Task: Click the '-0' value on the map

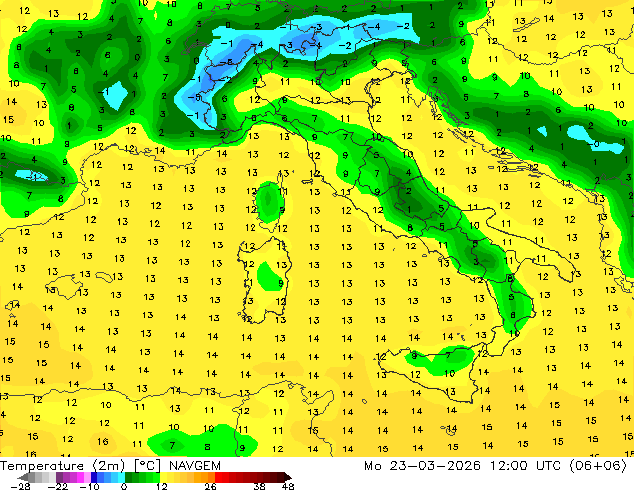Action: tap(594, 144)
